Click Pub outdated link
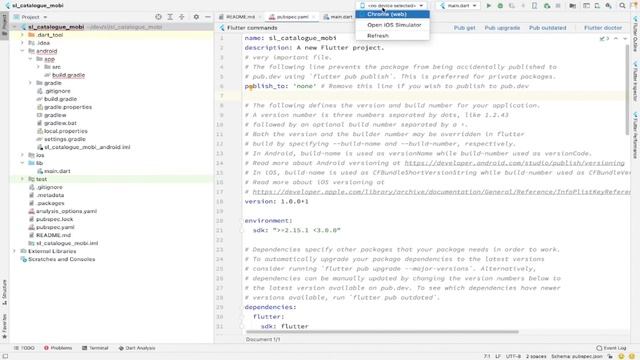This screenshot has width=640, height=360. [547, 28]
